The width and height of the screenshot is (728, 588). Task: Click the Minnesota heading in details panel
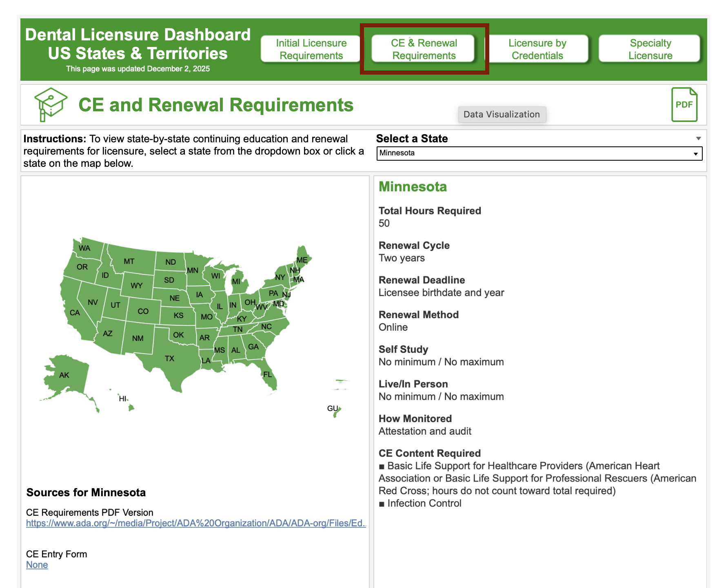(x=413, y=186)
